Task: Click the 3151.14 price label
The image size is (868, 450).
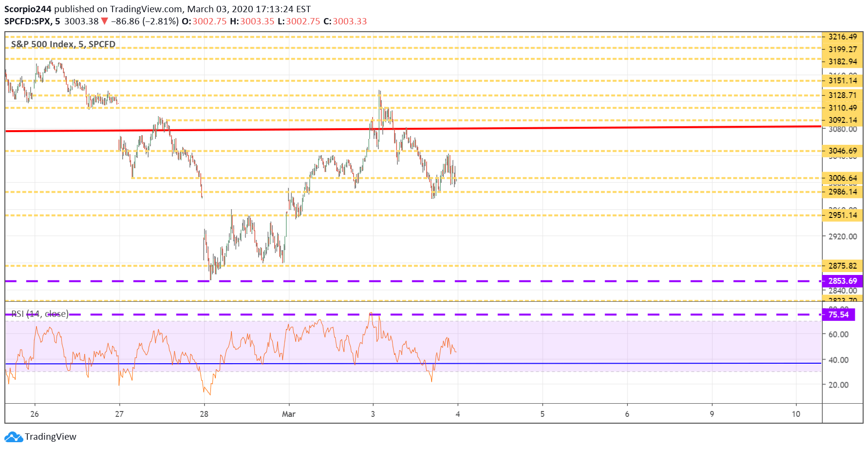Action: [x=843, y=81]
